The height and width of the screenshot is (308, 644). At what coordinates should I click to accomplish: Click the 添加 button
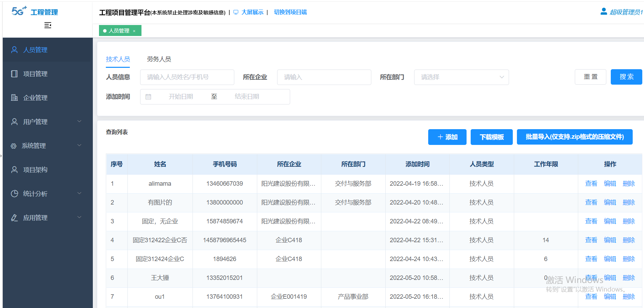tap(447, 137)
